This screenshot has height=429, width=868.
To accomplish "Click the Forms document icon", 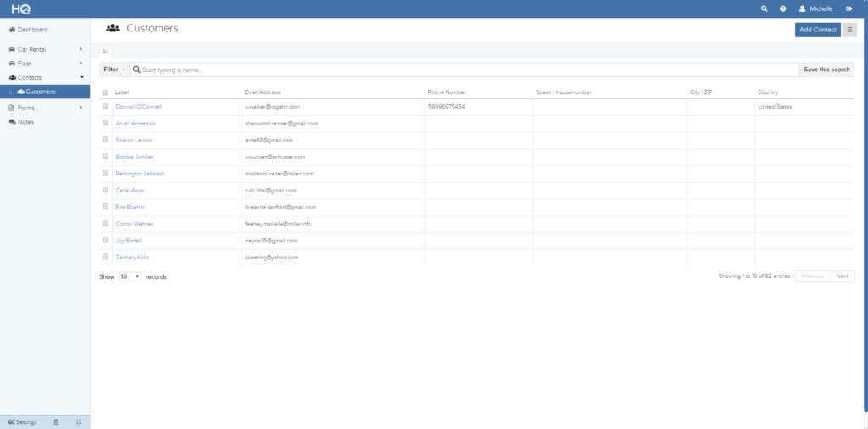I will point(12,108).
